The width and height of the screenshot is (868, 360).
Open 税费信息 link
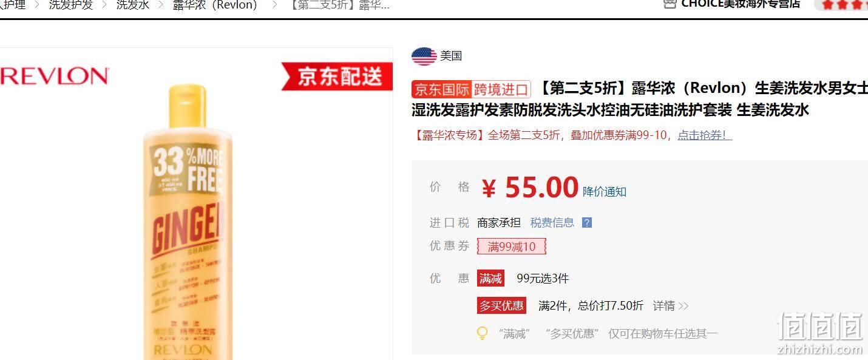[x=552, y=223]
